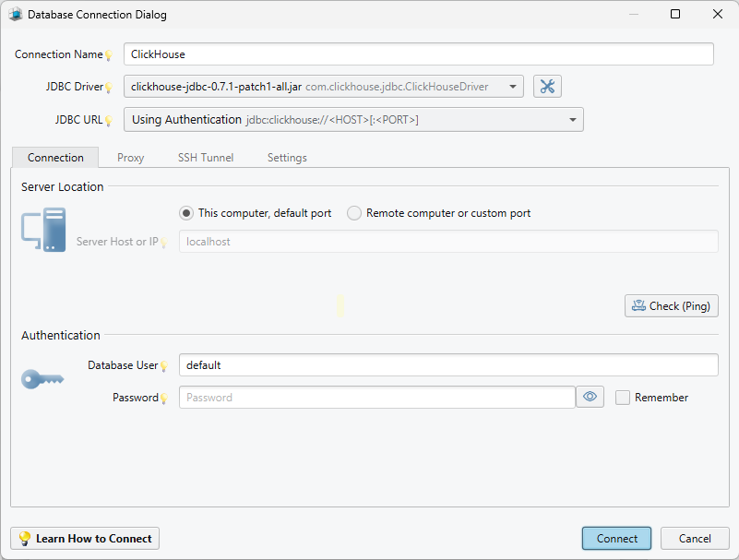Open Learn How to Connect help
Viewport: 739px width, 560px height.
tap(85, 539)
